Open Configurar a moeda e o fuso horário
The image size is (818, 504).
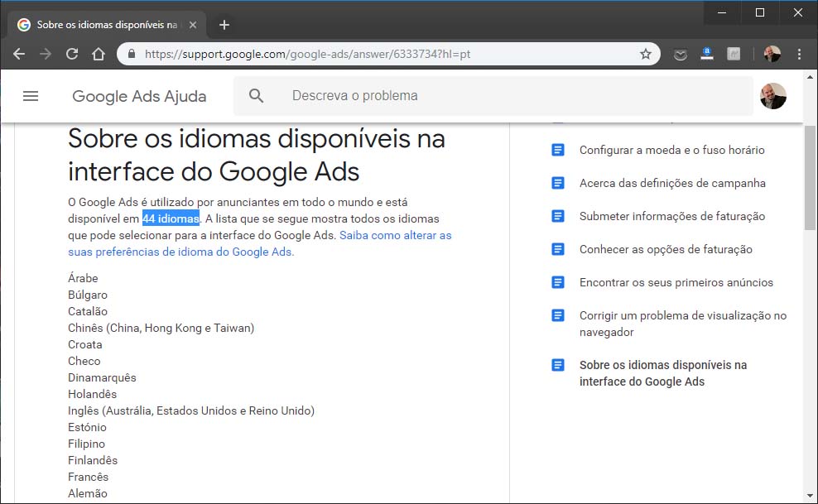click(672, 150)
